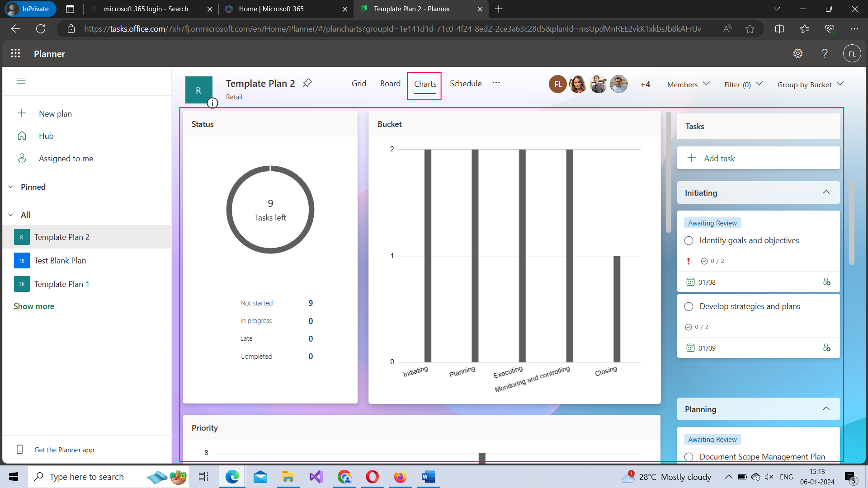The height and width of the screenshot is (488, 868).
Task: Open Template Plan 1 in sidebar
Action: coord(87,284)
